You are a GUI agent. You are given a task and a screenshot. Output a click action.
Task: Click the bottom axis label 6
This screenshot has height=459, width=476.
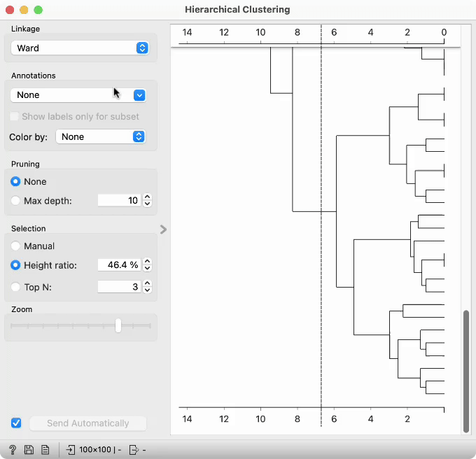point(334,419)
